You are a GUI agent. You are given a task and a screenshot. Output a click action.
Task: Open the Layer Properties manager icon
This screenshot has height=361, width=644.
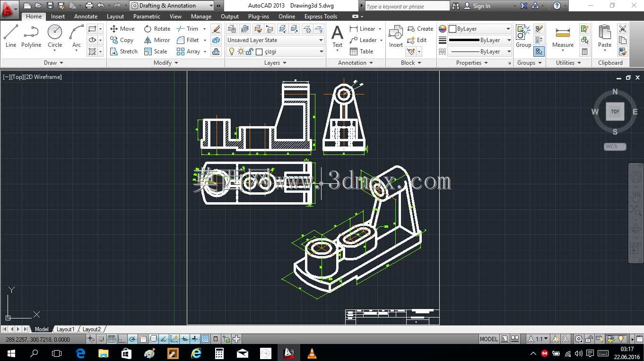(x=232, y=29)
